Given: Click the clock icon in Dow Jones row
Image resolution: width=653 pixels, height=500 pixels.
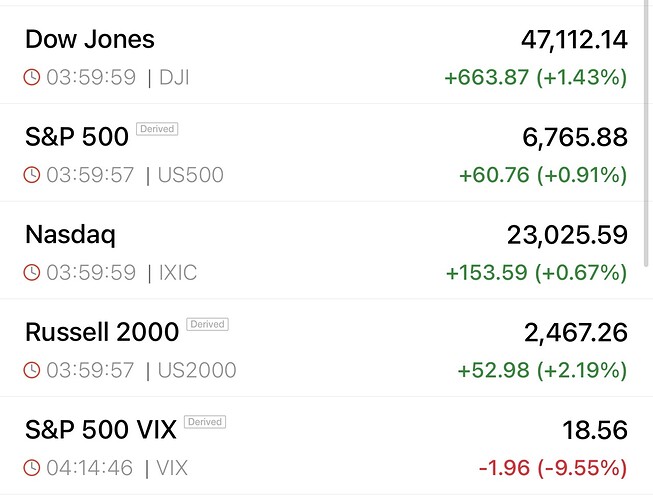Looking at the screenshot, I should (31, 77).
